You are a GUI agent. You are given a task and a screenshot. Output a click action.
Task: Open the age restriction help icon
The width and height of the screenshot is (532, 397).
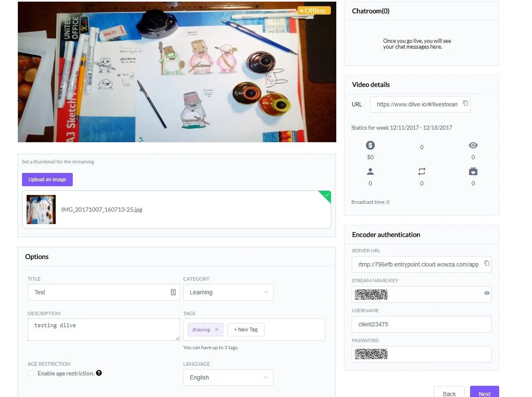pyautogui.click(x=99, y=373)
